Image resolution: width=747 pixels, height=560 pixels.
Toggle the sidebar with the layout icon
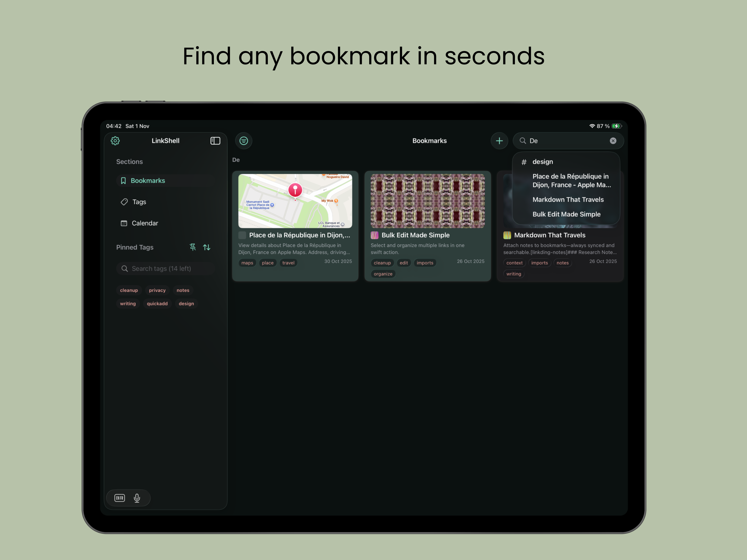(x=215, y=141)
